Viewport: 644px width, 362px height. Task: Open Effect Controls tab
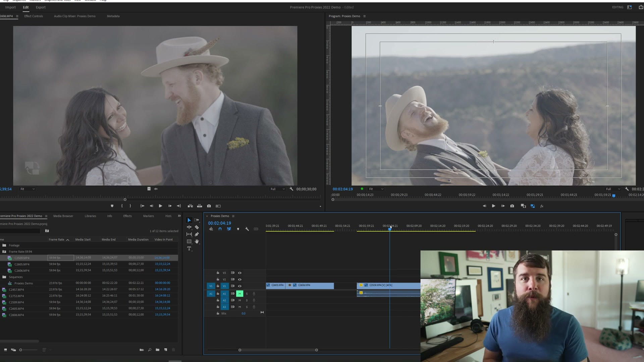click(x=34, y=16)
